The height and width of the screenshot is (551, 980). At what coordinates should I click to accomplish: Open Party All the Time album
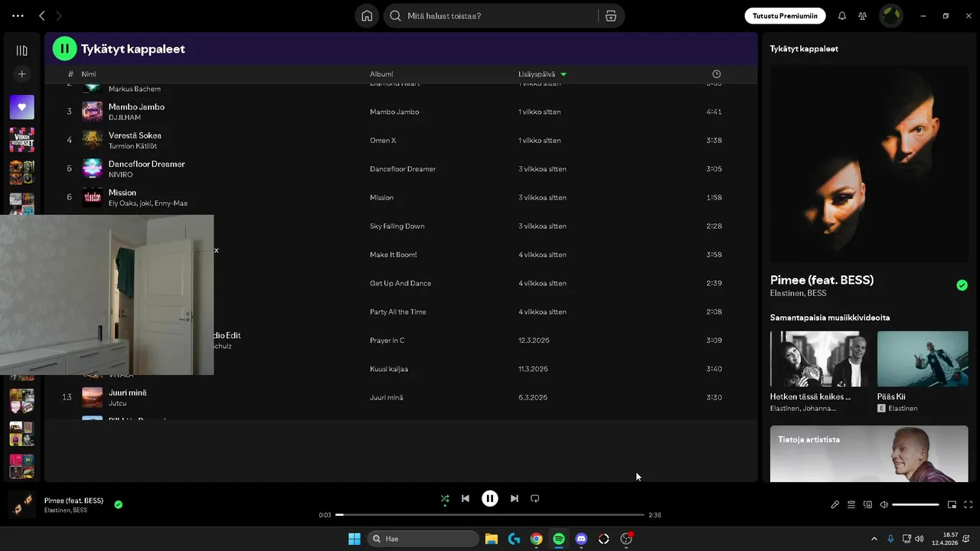pyautogui.click(x=398, y=312)
